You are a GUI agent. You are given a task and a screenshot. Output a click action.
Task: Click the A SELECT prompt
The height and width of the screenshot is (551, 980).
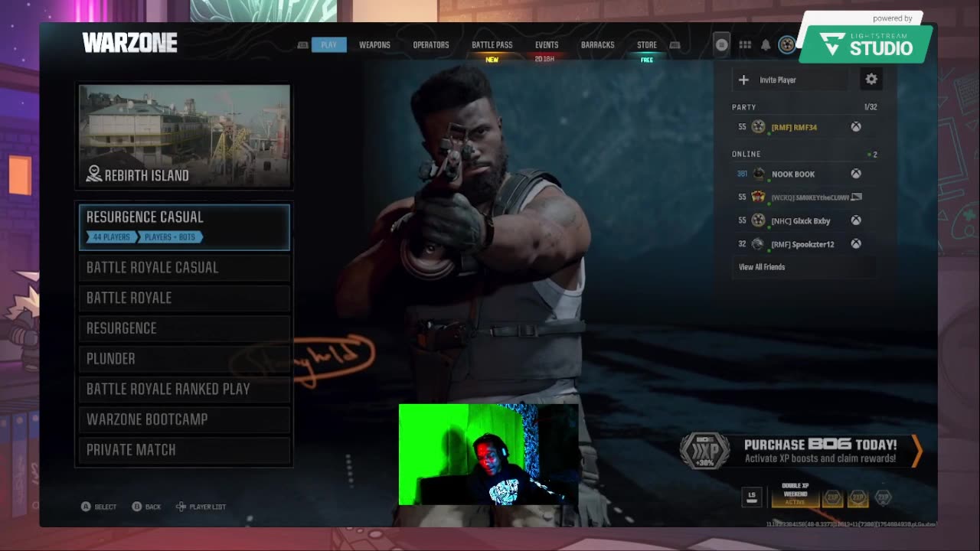pos(99,507)
